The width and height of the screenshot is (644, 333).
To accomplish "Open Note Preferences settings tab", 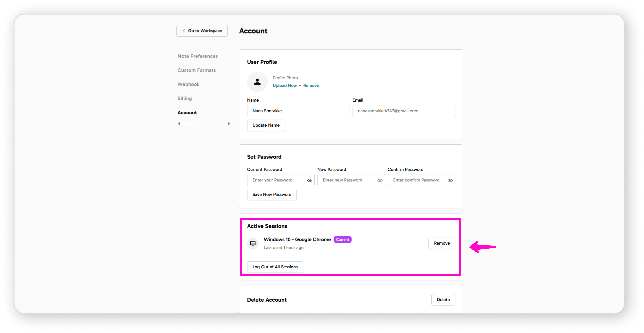I will [x=197, y=56].
